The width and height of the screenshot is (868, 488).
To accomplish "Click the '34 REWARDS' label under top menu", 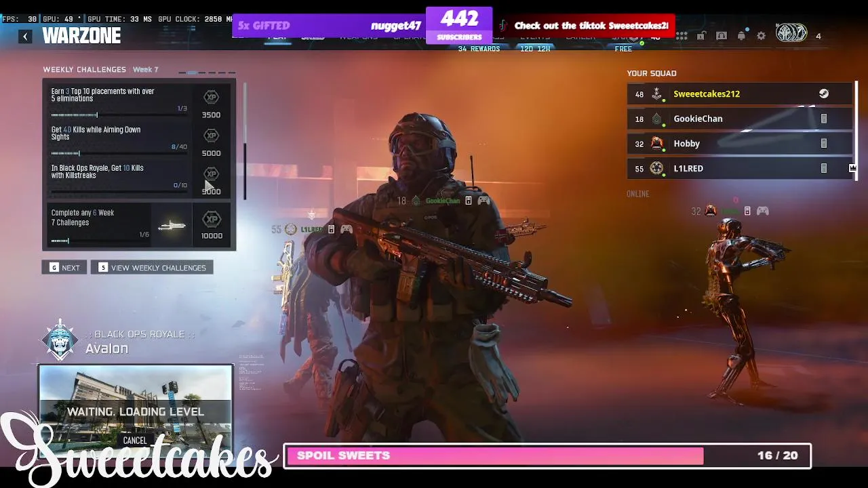I will (479, 49).
